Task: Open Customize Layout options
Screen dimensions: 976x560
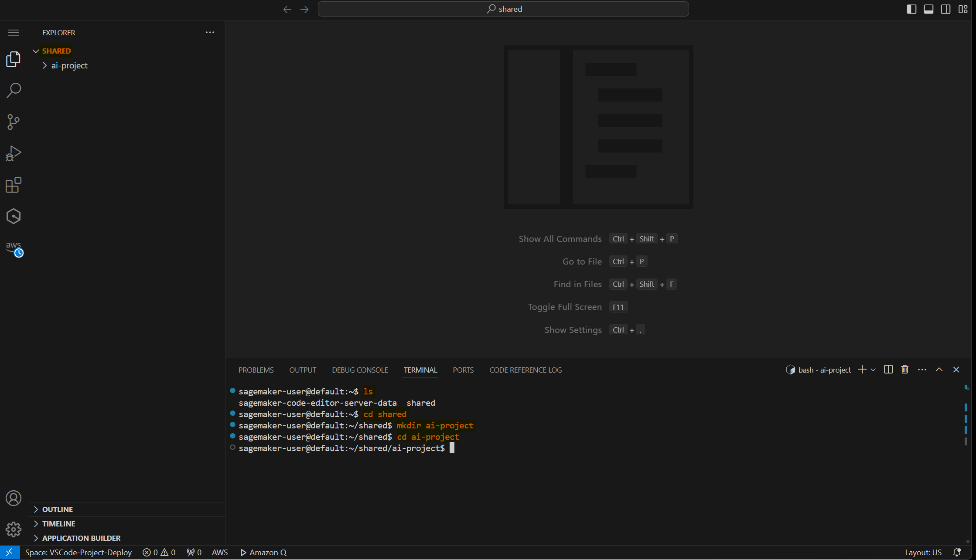Action: 963,9
